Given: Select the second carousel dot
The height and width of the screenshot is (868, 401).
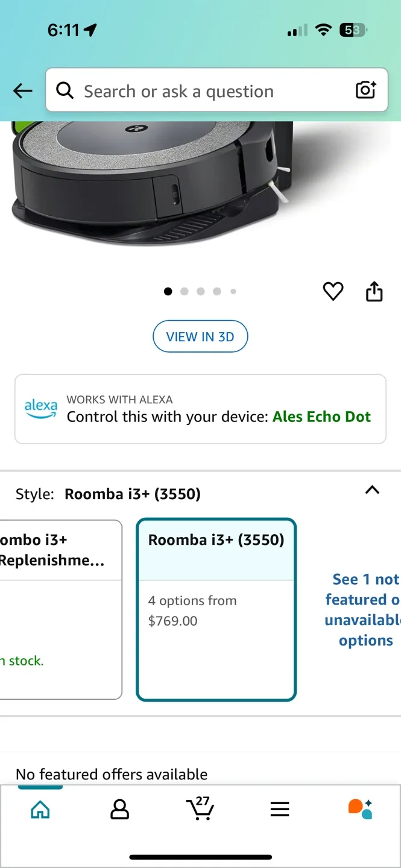Looking at the screenshot, I should pyautogui.click(x=184, y=291).
